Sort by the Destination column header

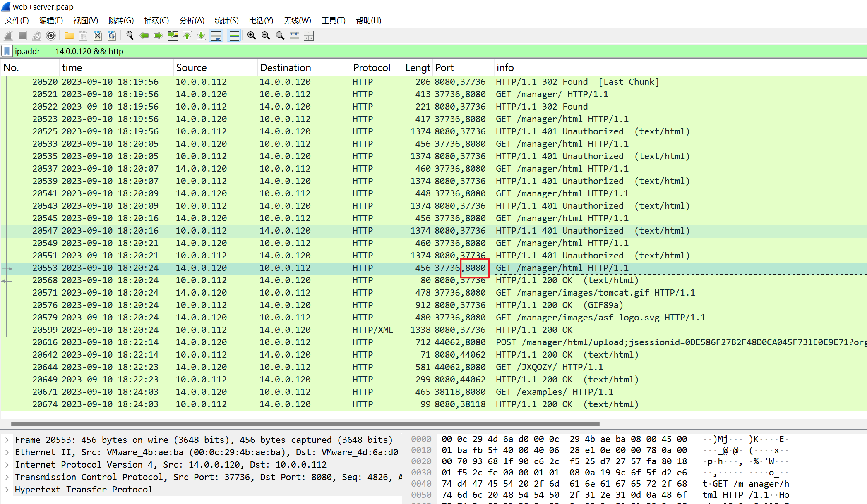click(x=304, y=68)
